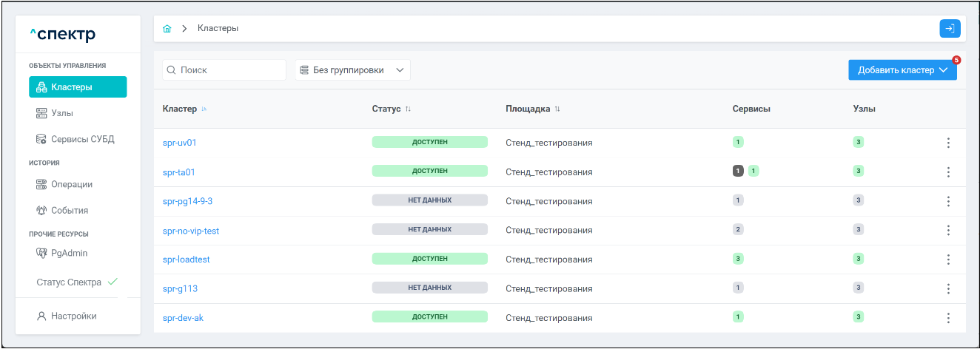Open the spr-no-vip-test cluster link
The image size is (980, 349).
[191, 231]
